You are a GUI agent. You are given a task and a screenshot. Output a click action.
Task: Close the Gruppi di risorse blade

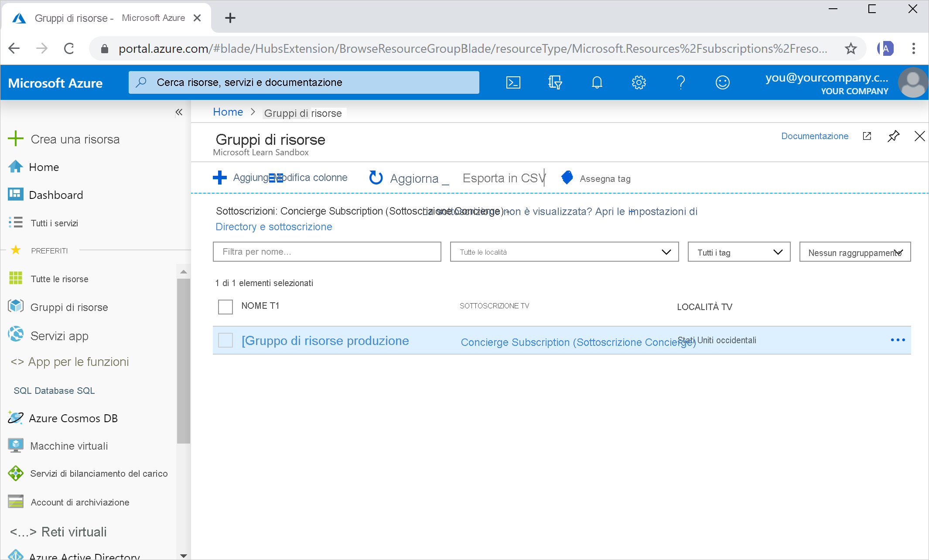pyautogui.click(x=919, y=136)
